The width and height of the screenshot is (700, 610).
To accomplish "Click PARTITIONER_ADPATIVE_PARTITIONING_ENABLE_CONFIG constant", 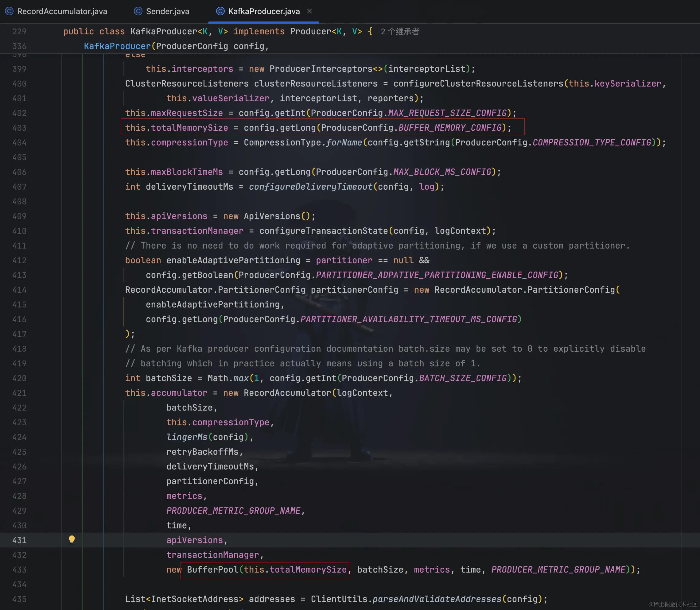I will [x=437, y=275].
